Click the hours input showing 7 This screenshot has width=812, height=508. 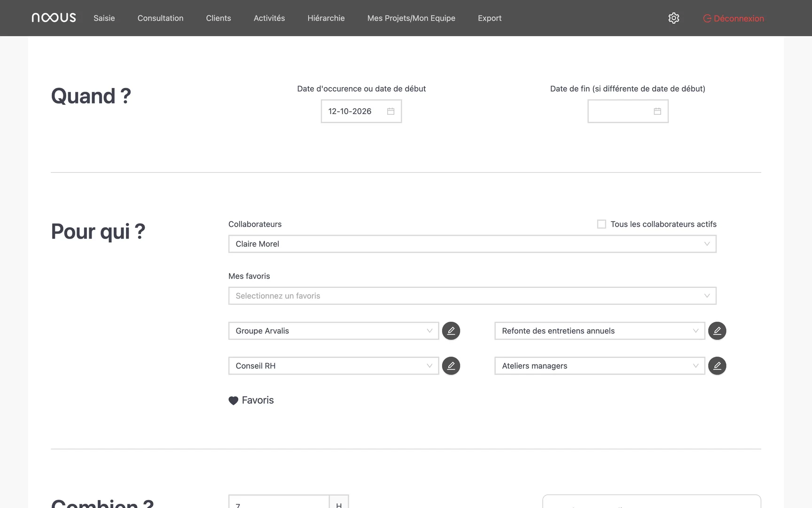[279, 501]
